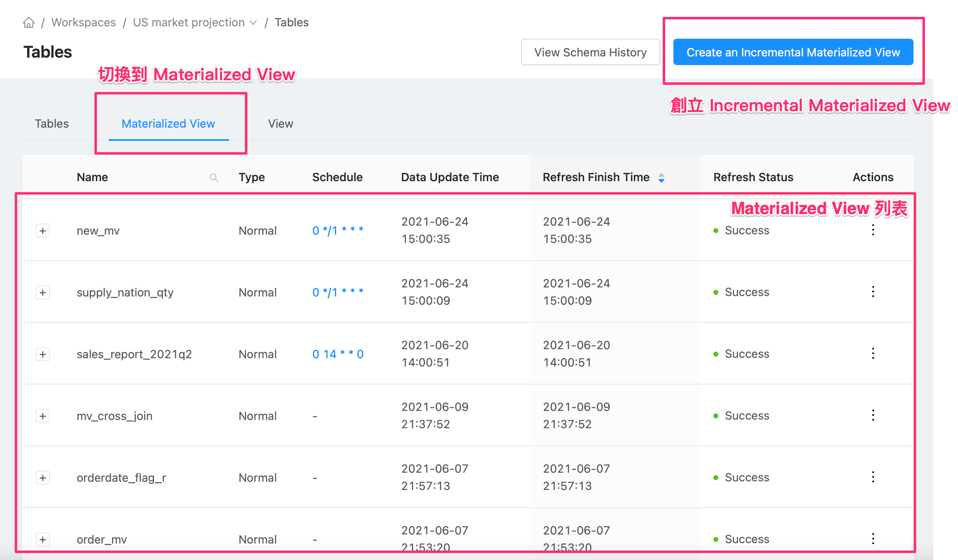Select the Materialized View tab
Screen dimensions: 958x560
click(168, 124)
